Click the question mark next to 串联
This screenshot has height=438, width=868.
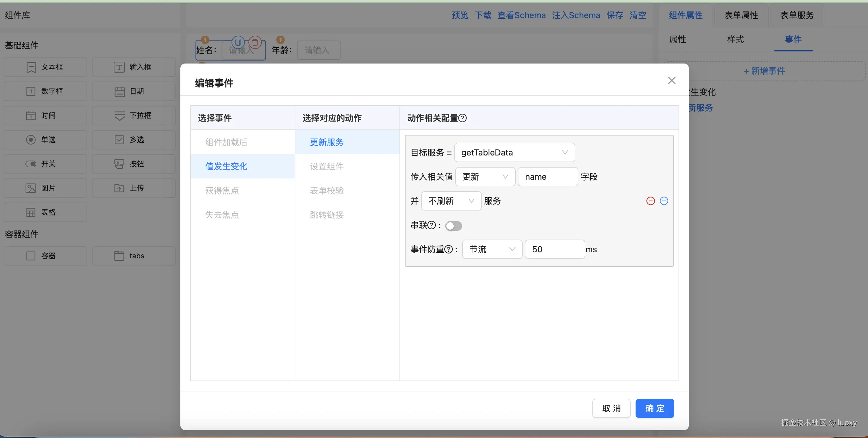tap(432, 225)
